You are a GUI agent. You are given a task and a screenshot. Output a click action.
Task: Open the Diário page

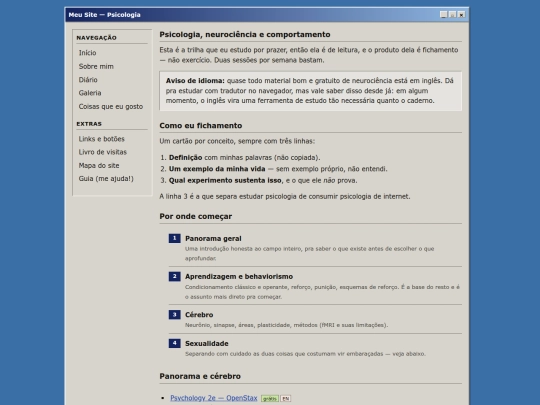pyautogui.click(x=88, y=80)
